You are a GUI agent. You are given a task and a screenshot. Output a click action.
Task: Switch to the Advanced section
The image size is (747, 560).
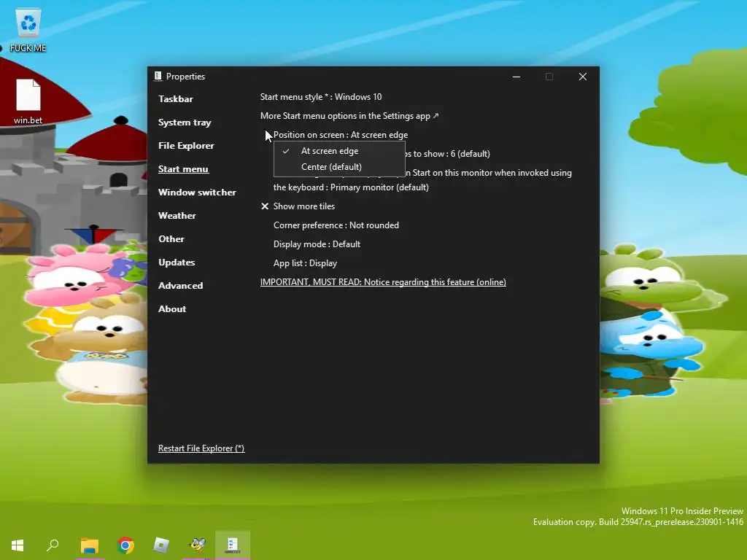click(181, 286)
